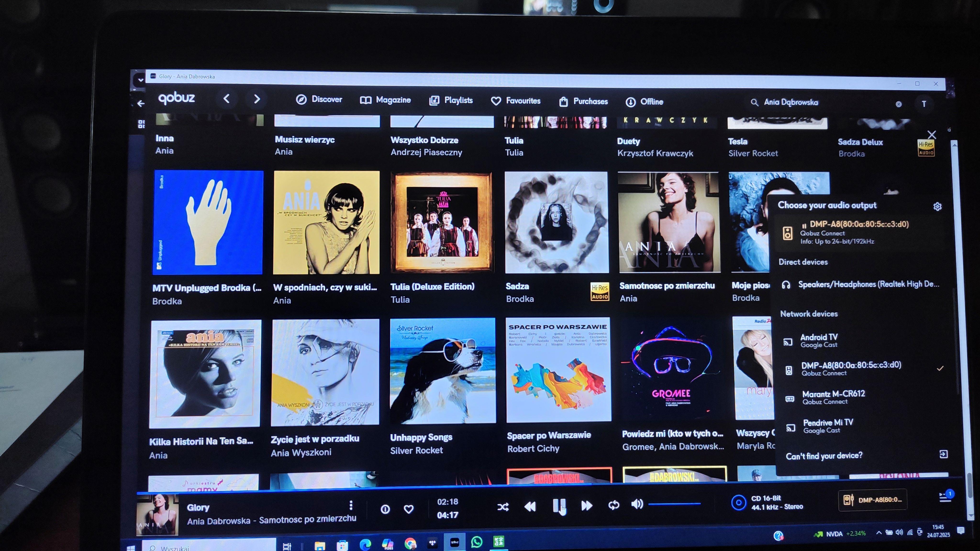
Task: Open the three-dot menu for Glory
Action: 351,505
